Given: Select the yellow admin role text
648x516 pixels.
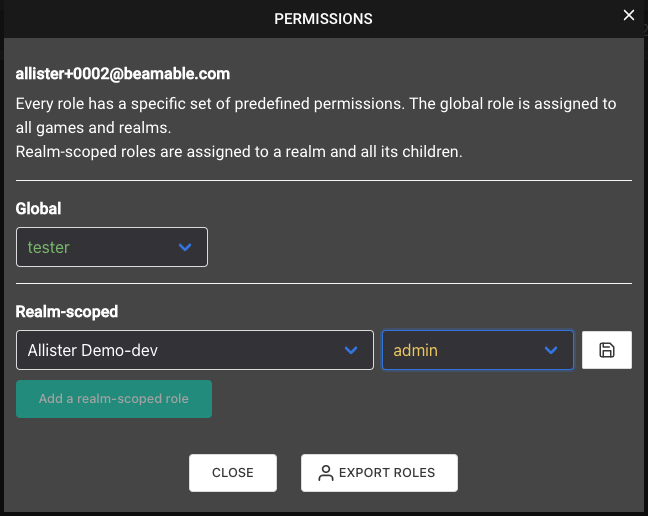Looking at the screenshot, I should point(415,350).
